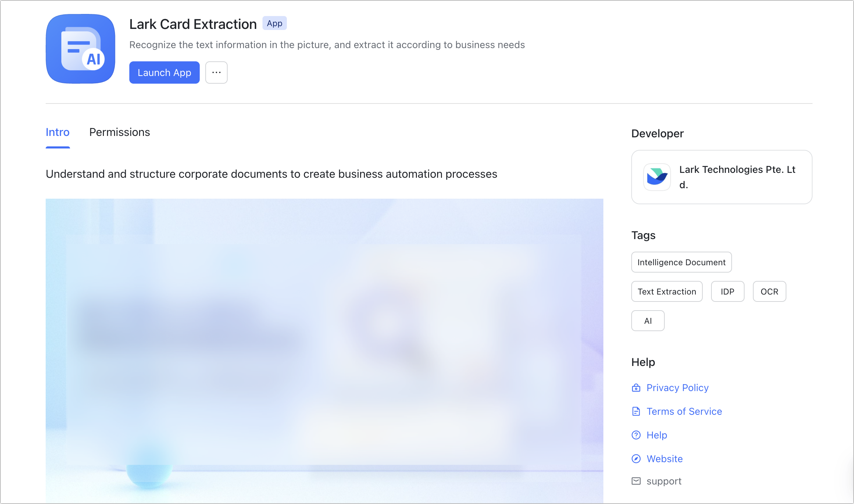
Task: Select the IDP tag
Action: pyautogui.click(x=727, y=291)
